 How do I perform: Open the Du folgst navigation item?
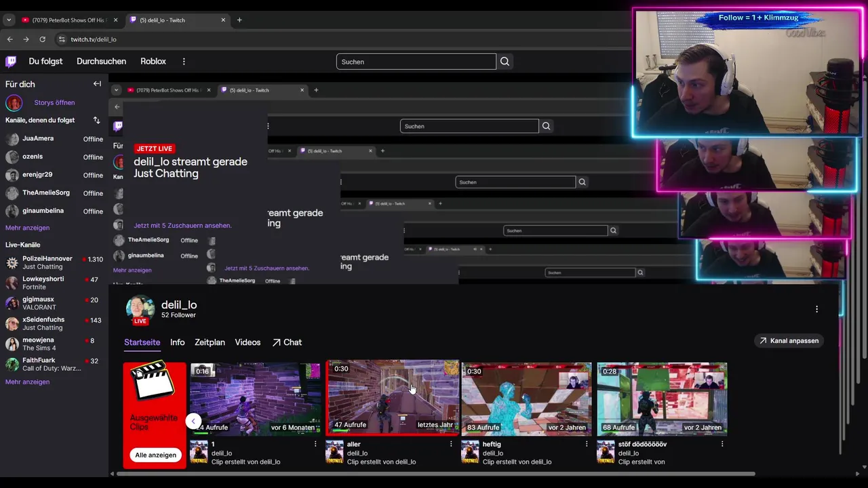click(45, 62)
